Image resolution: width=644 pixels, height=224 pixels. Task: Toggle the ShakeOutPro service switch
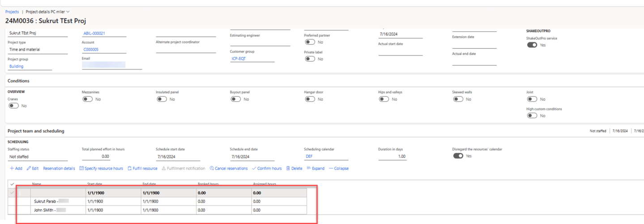pos(532,45)
